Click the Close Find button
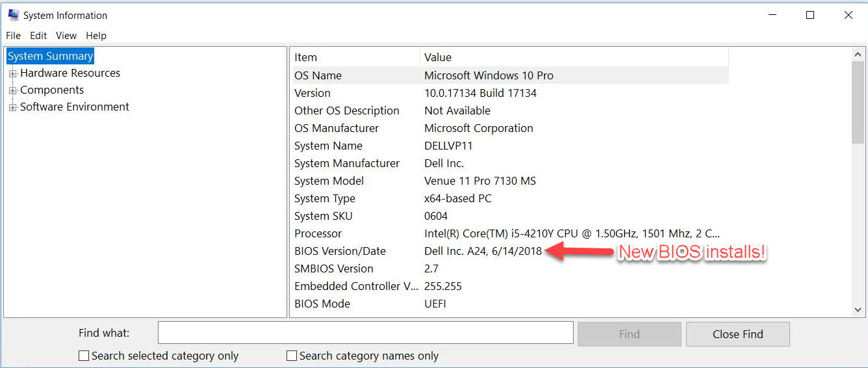 [737, 334]
